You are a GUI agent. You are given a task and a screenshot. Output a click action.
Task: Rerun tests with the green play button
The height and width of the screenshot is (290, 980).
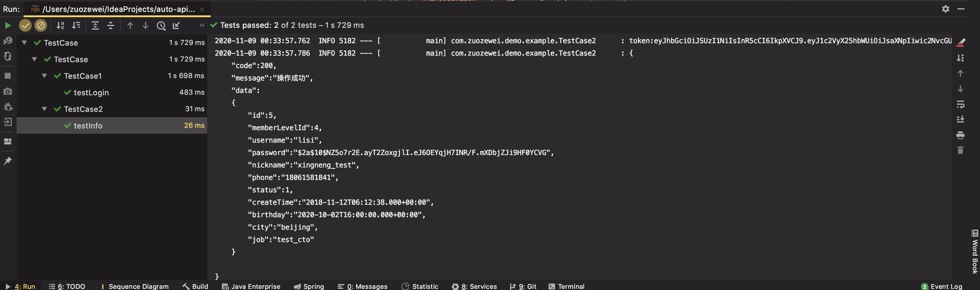click(8, 25)
